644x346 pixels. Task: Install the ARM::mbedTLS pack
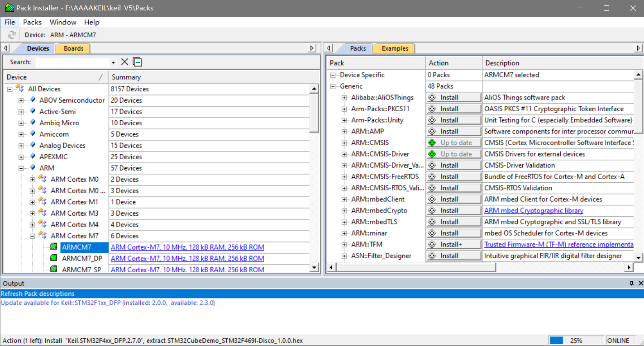pos(453,222)
